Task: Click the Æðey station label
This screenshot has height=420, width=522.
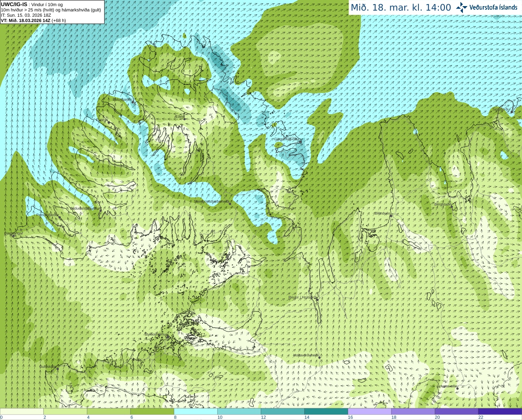Action: pos(179,116)
